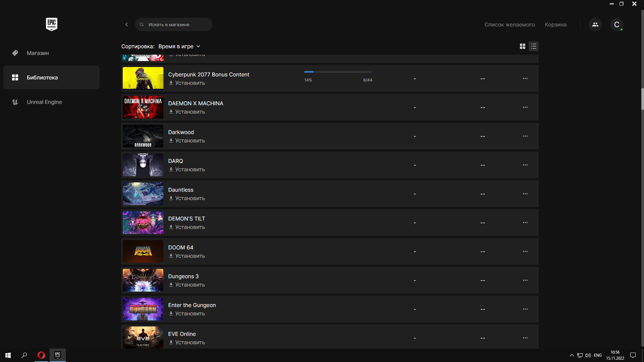Select the 'DOOM 64' title text
The width and height of the screenshot is (644, 362).
pyautogui.click(x=180, y=247)
